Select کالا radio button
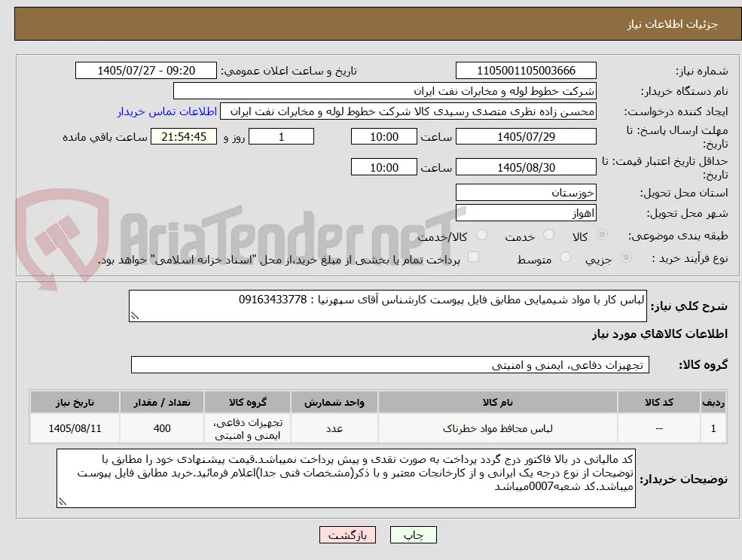This screenshot has width=742, height=560. pos(602,235)
